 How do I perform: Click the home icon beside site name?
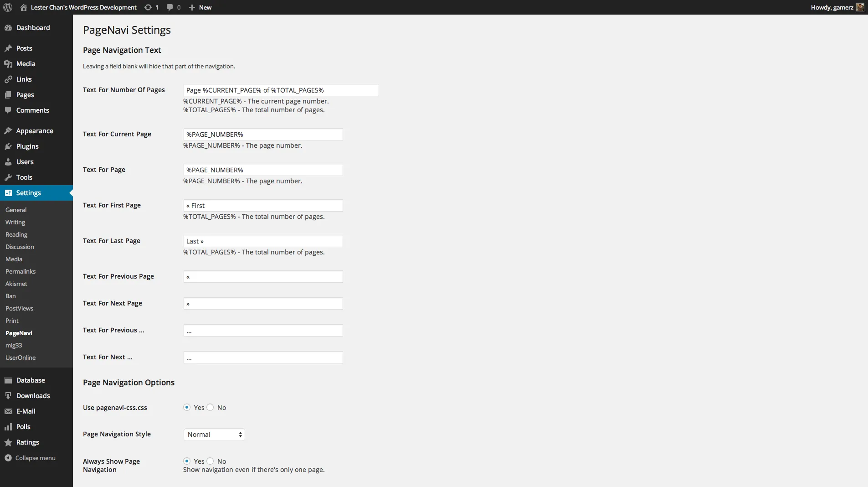coord(24,7)
